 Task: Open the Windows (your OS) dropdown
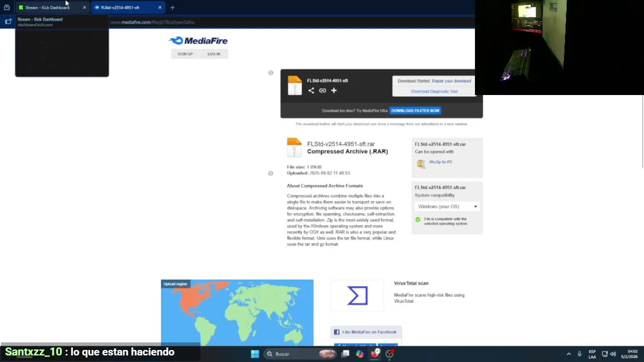[447, 207]
